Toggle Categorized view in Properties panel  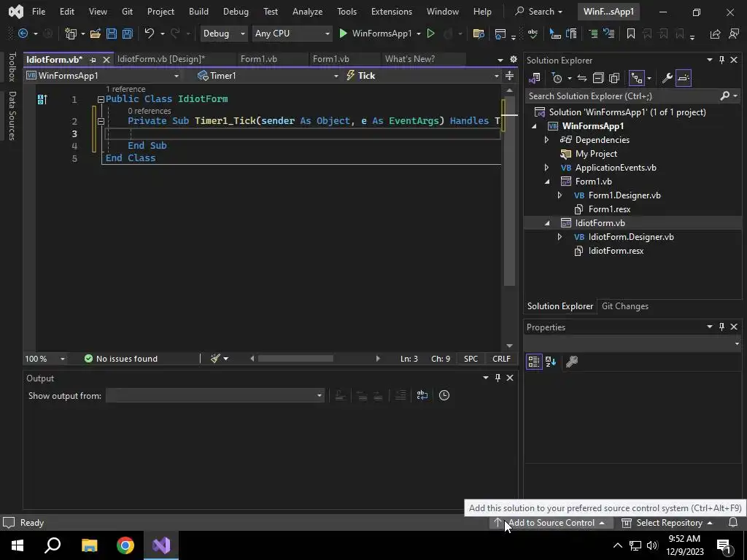pyautogui.click(x=534, y=362)
